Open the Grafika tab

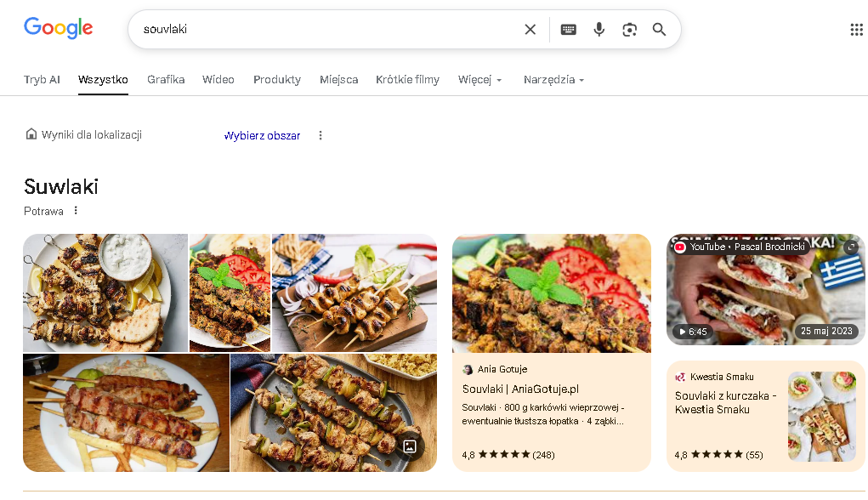point(166,80)
